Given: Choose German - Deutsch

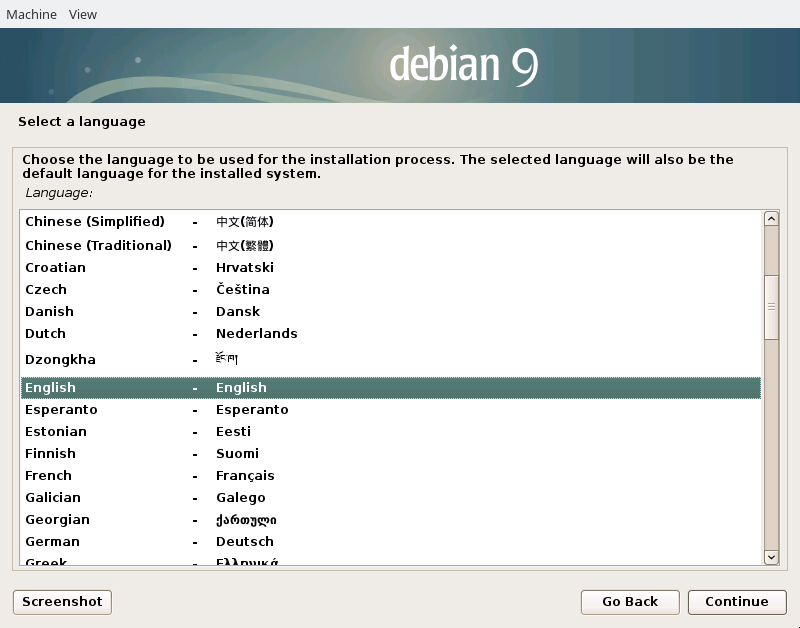Looking at the screenshot, I should [391, 541].
